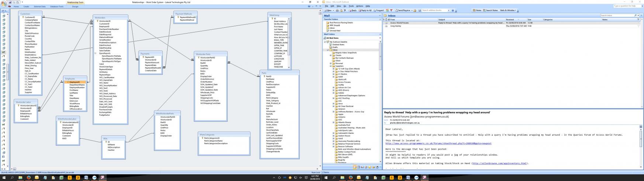The width and height of the screenshot is (644, 181).
Task: Click PartName field in Parts table
Action: pyautogui.click(x=271, y=79)
